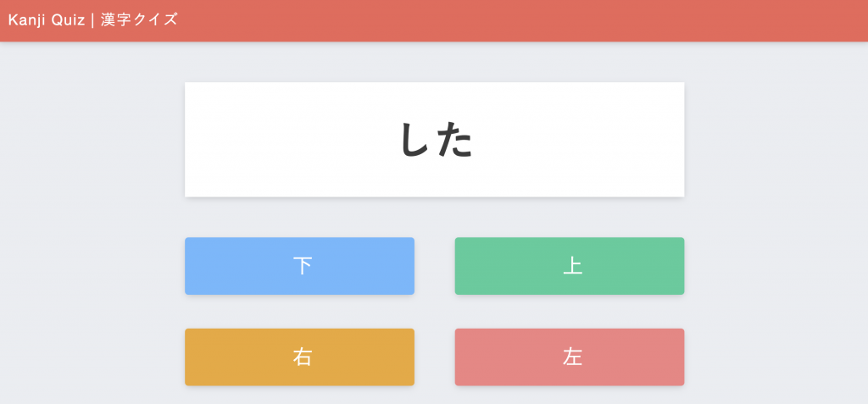Select the kanji opposite of 右
The image size is (868, 404).
569,357
